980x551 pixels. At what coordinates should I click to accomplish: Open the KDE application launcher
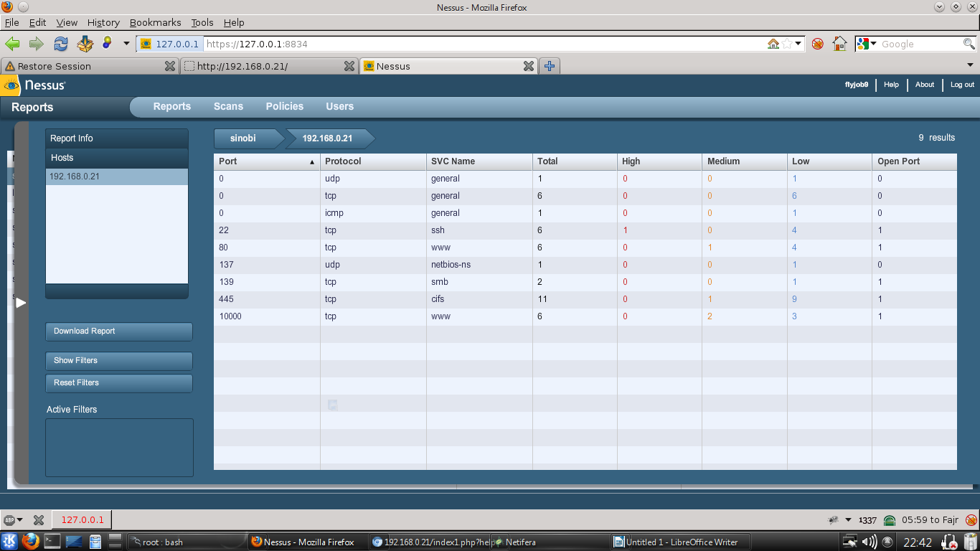10,542
